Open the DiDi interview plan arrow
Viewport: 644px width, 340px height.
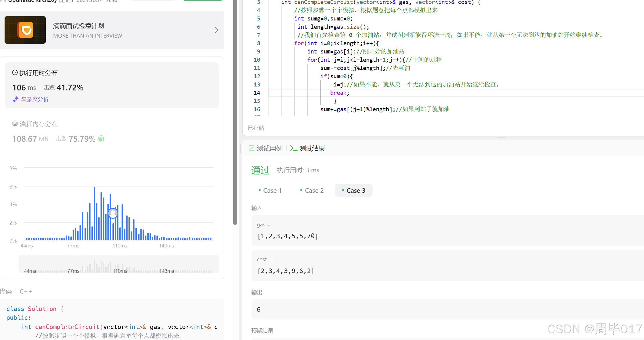tap(215, 30)
